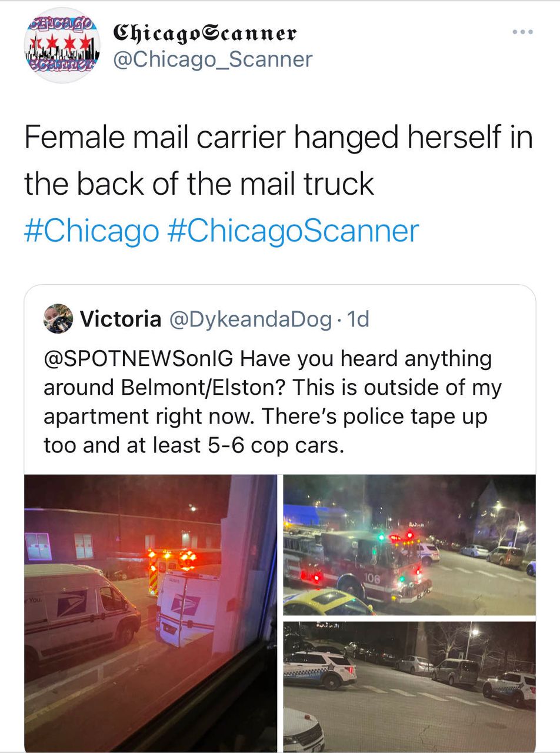Open the @DykeandaDog handle
This screenshot has height=753, width=560.
click(x=251, y=319)
